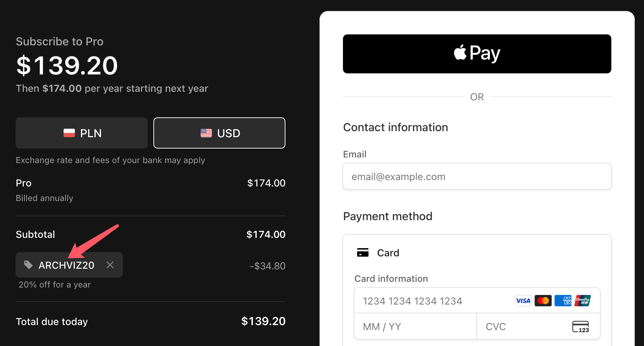Click the US flag icon
The height and width of the screenshot is (346, 644).
206,133
